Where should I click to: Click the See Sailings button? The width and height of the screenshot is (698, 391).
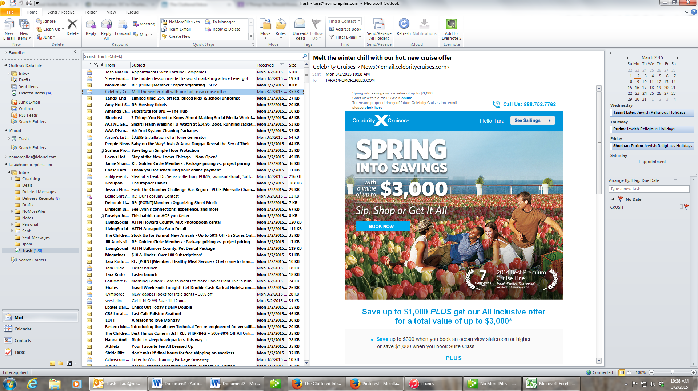coord(532,120)
